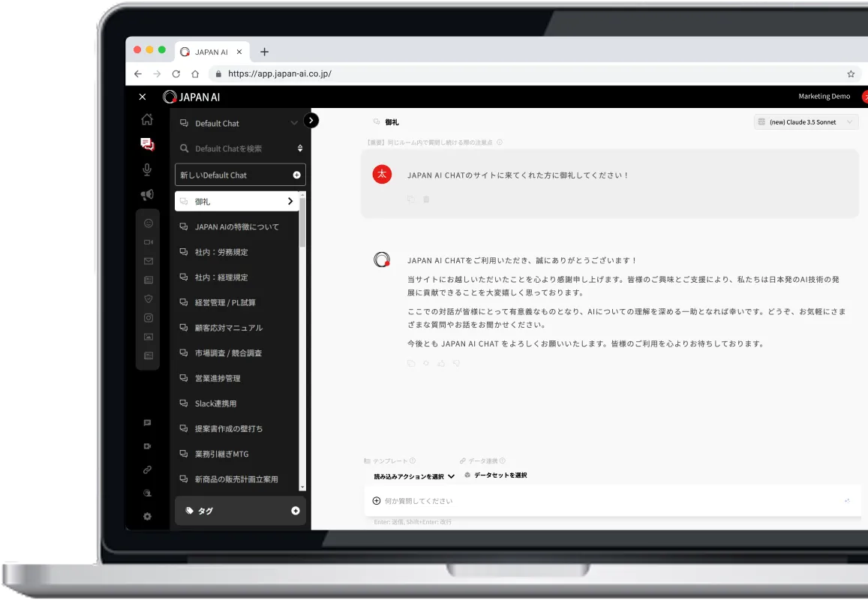
Task: Click the help icon next to テンプレート
Action: click(x=413, y=460)
